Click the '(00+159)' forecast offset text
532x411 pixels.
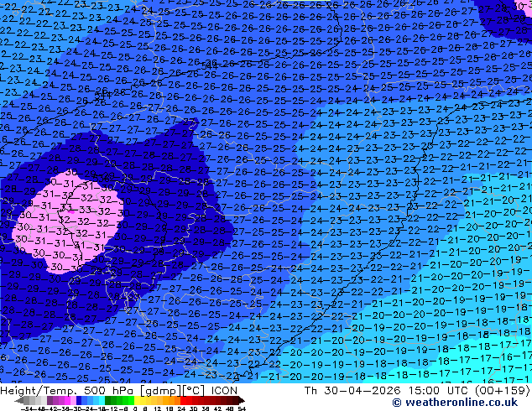point(503,391)
